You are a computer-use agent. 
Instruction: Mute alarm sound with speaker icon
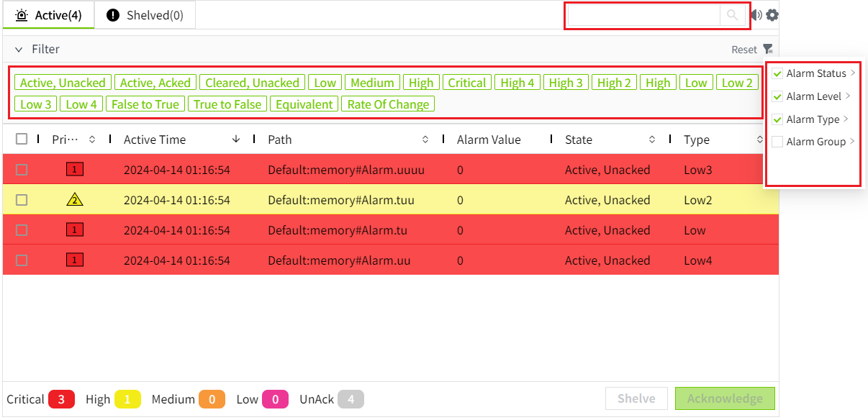click(756, 15)
